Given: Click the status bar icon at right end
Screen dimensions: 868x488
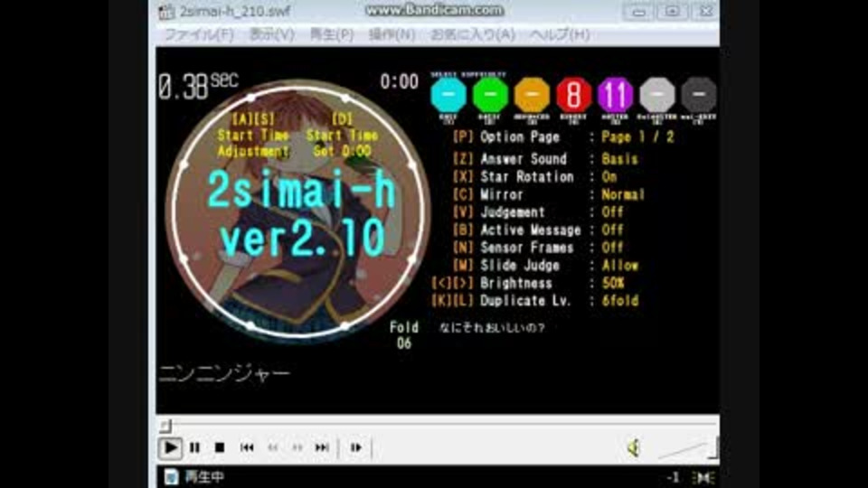Looking at the screenshot, I should pos(704,477).
